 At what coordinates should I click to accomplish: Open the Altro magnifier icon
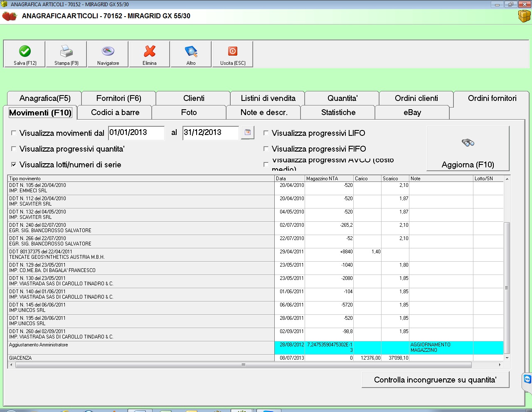click(x=191, y=51)
